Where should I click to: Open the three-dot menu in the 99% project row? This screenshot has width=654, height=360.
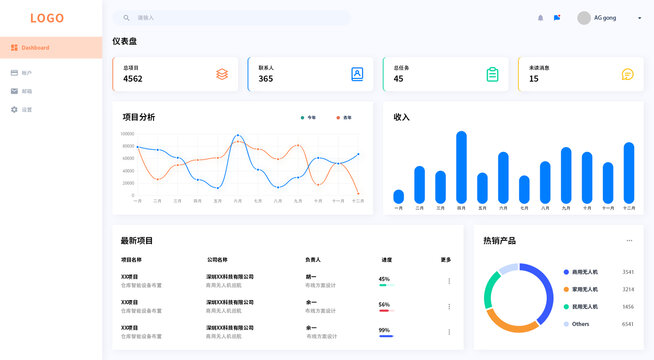click(x=449, y=332)
